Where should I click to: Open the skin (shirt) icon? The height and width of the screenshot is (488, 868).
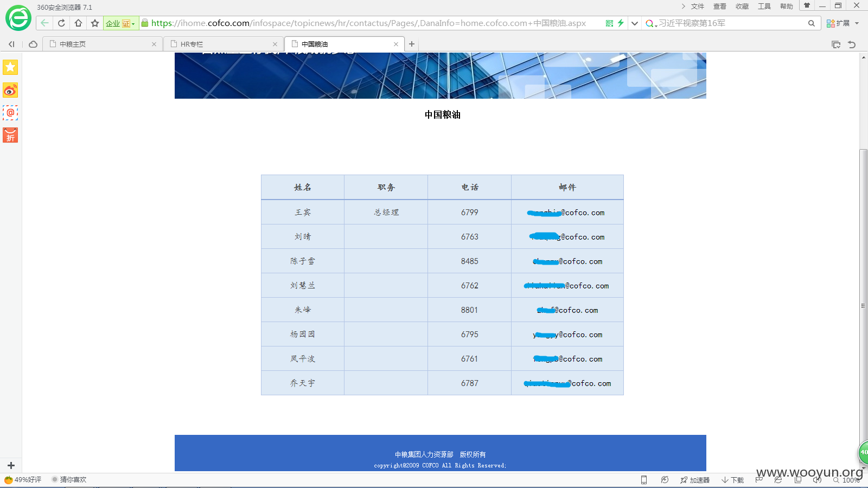(x=807, y=5)
